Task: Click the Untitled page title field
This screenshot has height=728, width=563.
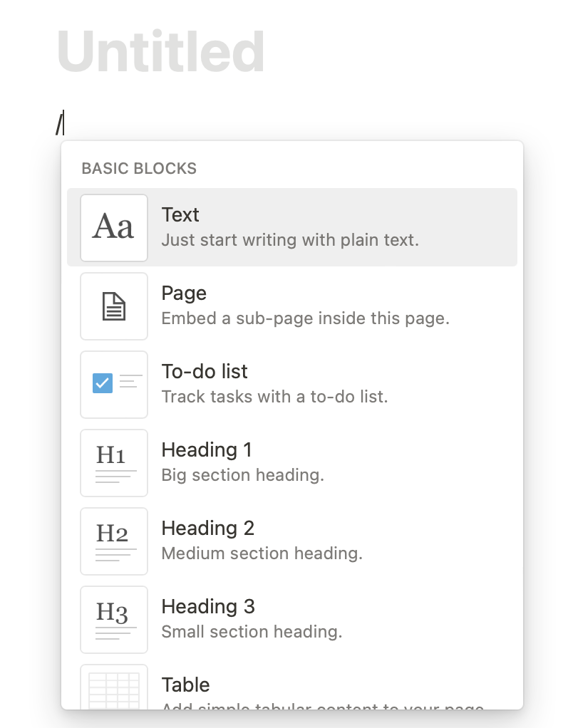Action: (x=161, y=51)
